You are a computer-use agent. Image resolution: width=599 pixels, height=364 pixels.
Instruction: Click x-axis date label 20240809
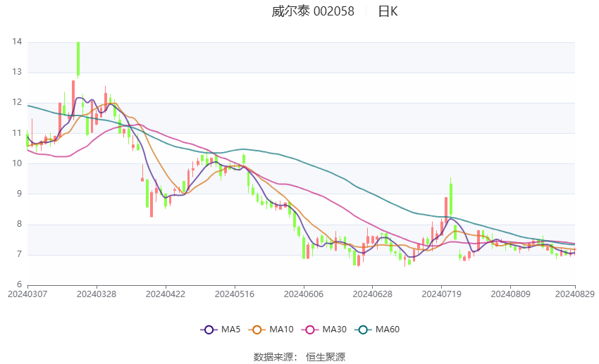click(510, 294)
